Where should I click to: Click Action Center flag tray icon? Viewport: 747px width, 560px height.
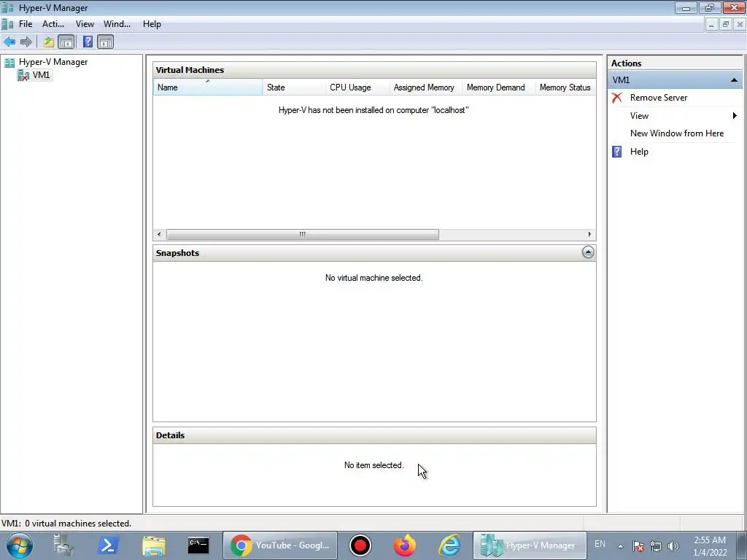click(x=638, y=546)
